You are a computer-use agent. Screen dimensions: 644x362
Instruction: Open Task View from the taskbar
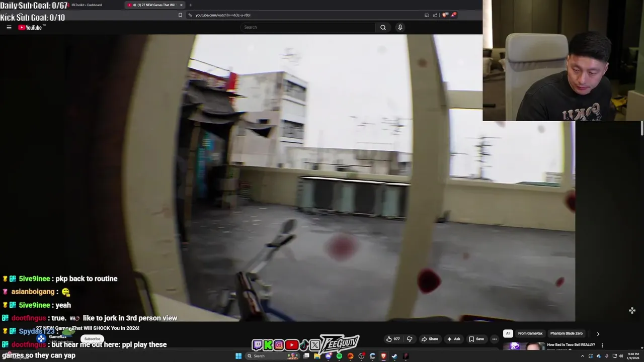(306, 356)
